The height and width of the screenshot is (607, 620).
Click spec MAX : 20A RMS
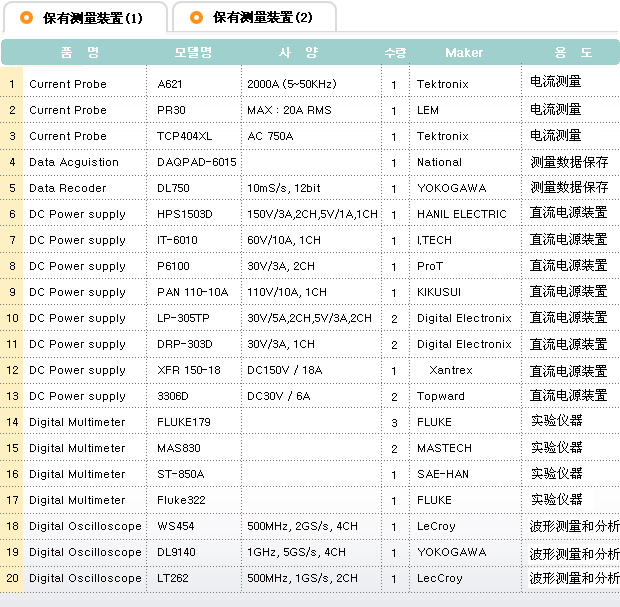point(289,110)
